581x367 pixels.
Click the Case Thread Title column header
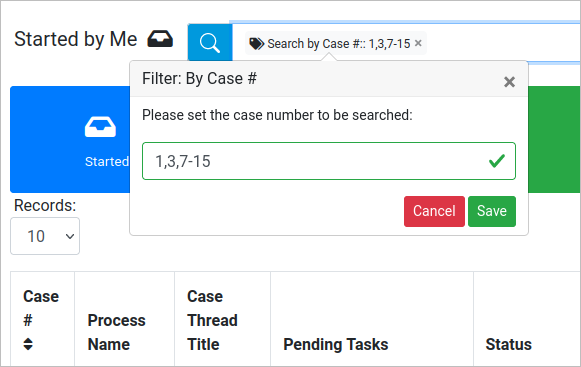212,320
